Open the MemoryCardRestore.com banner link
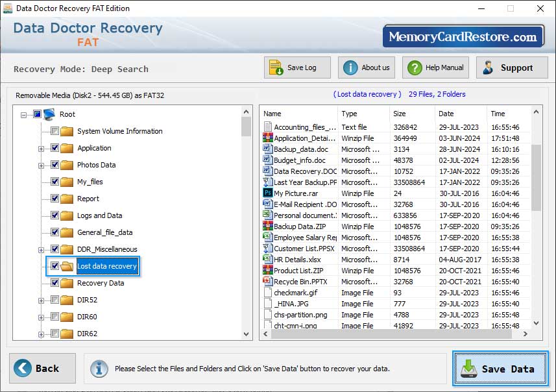The width and height of the screenshot is (556, 392). click(463, 36)
